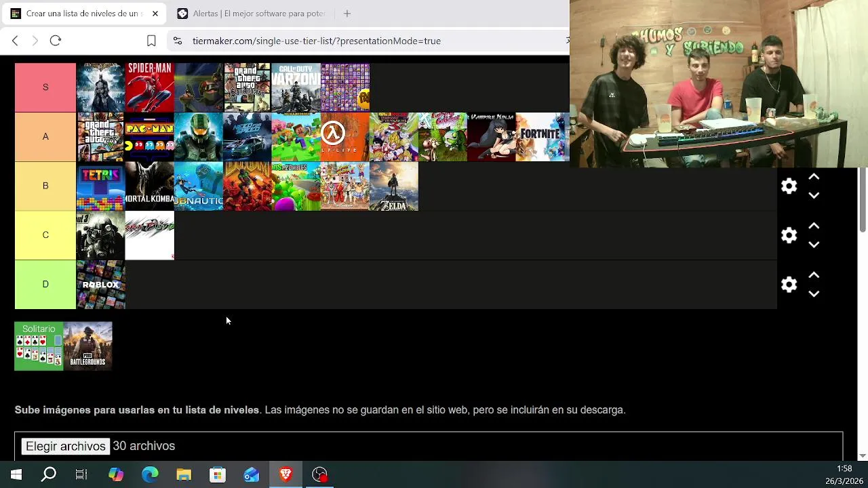Image resolution: width=868 pixels, height=488 pixels.
Task: Click the page vertical scrollbar
Action: 863,200
